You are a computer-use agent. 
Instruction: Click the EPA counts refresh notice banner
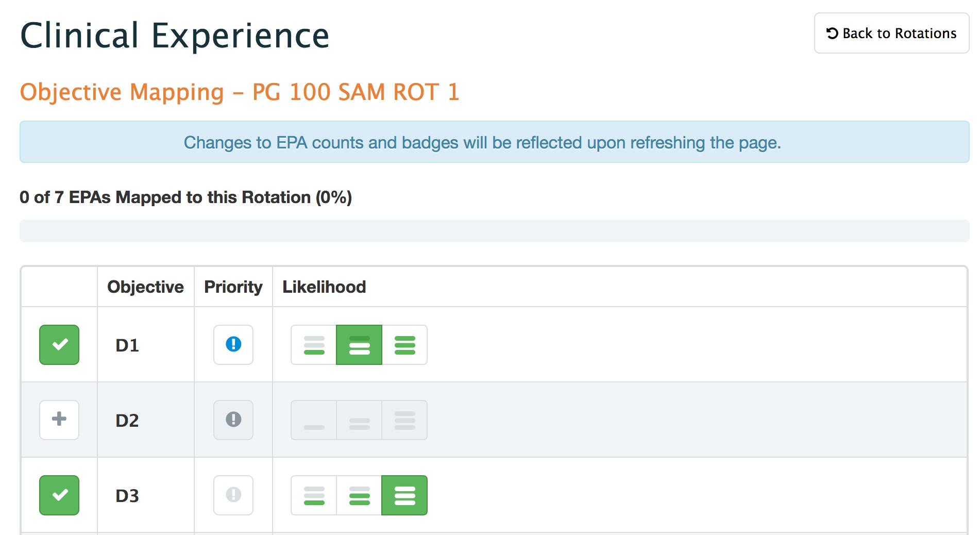[494, 142]
